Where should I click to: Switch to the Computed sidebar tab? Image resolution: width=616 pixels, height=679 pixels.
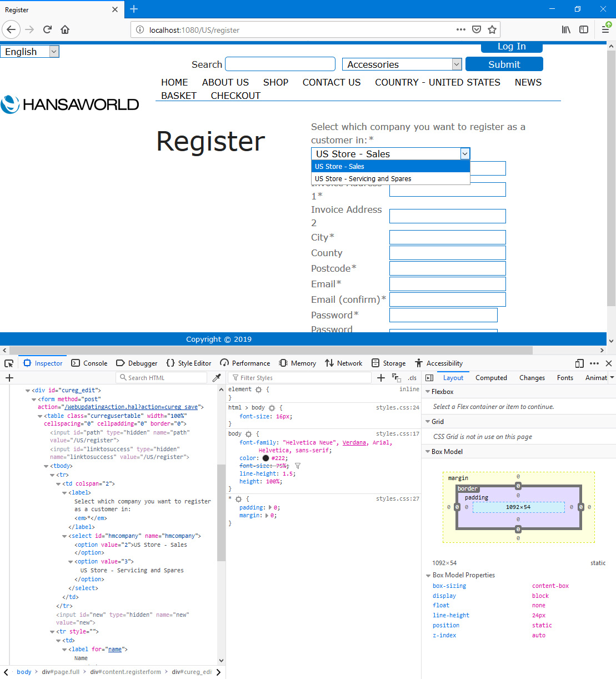click(x=491, y=378)
